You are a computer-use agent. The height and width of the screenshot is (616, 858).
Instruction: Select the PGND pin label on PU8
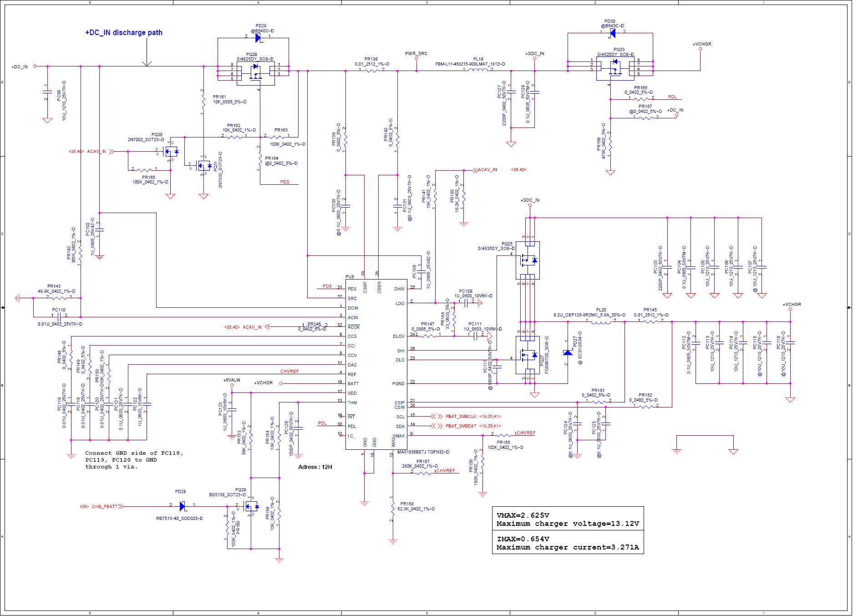pos(398,384)
